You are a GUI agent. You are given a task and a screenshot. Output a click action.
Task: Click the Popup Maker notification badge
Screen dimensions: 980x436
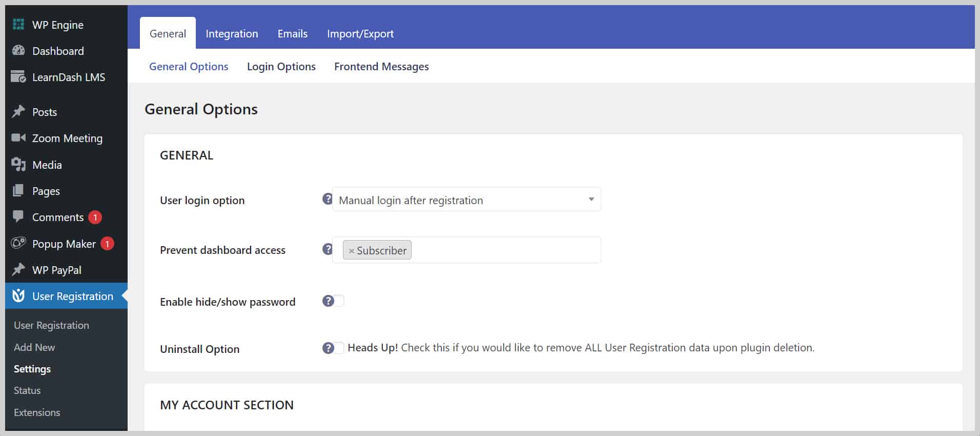[x=107, y=244]
